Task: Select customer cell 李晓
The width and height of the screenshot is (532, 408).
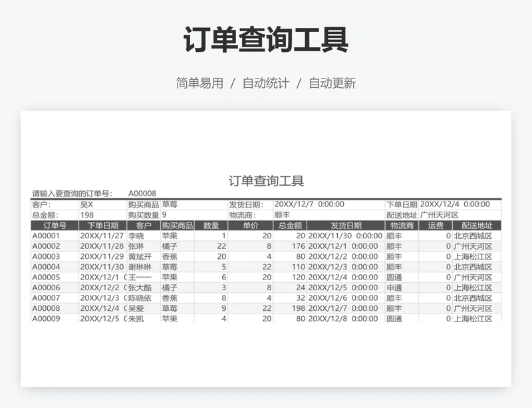Action: [136, 236]
